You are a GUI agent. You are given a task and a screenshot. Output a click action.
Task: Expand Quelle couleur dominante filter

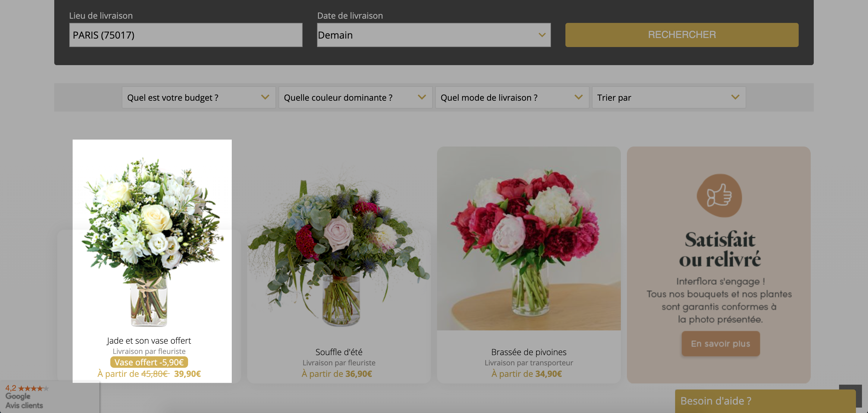tap(355, 97)
